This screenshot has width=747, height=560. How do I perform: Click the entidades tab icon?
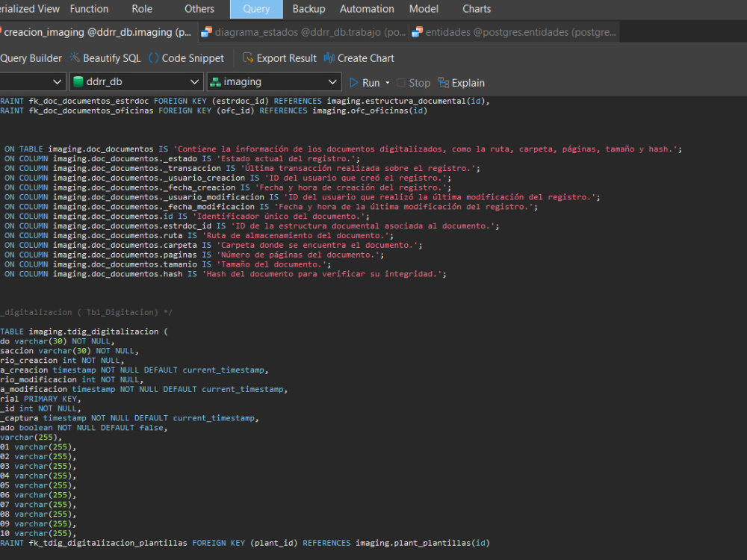pos(417,32)
